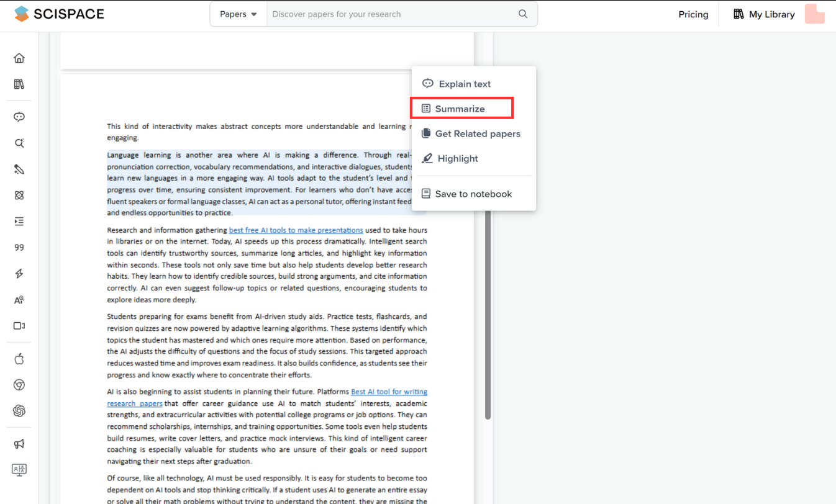Screen dimensions: 836x504
Task: Click the Chrome extension sidebar icon
Action: [x=19, y=385]
